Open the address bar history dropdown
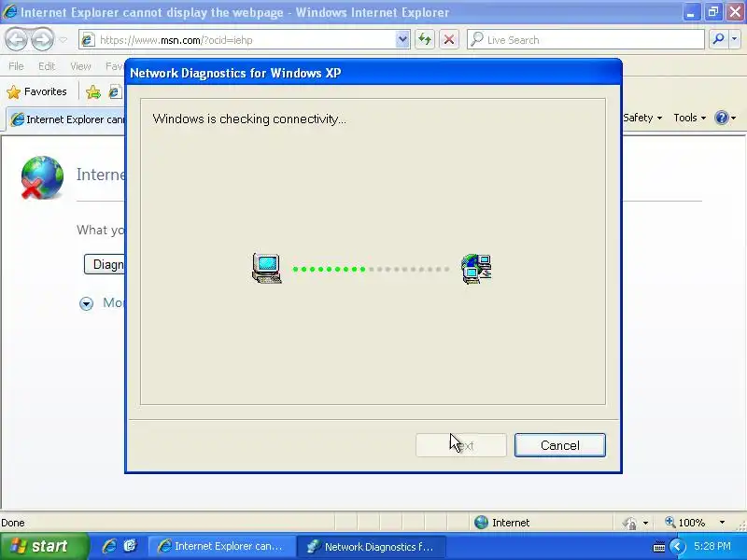The image size is (747, 560). pos(402,40)
